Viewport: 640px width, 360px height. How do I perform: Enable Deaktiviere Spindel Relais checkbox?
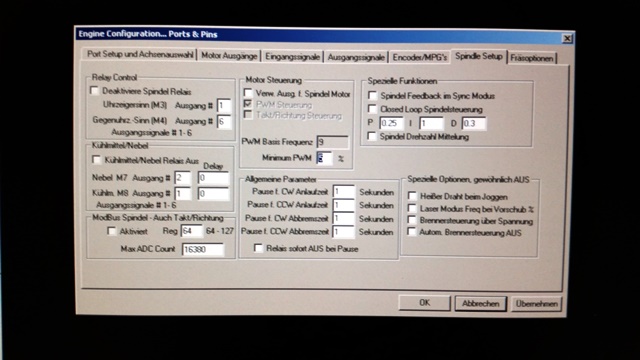pos(94,91)
